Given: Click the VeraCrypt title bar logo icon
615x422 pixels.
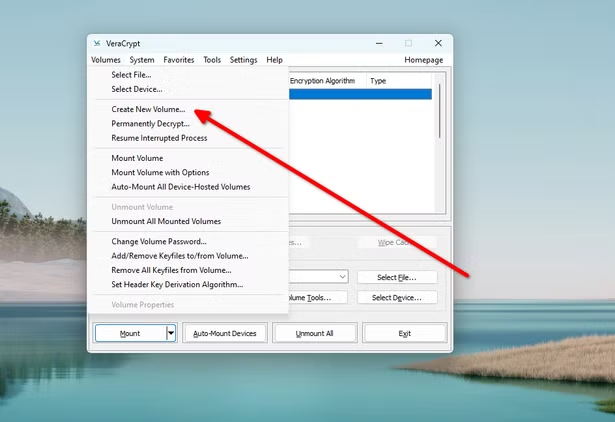Looking at the screenshot, I should click(96, 44).
